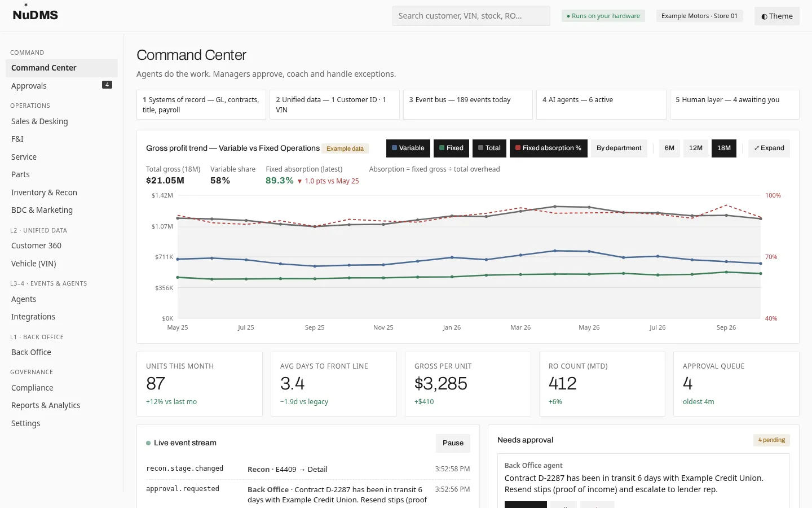Click the Example data tag
812x508 pixels.
[x=345, y=148]
